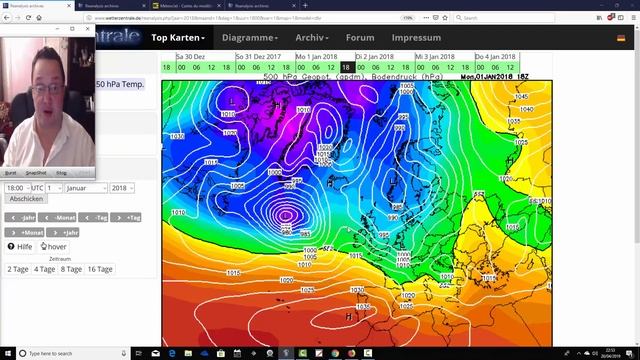Click German flag language icon
The width and height of the screenshot is (640, 360).
[621, 38]
